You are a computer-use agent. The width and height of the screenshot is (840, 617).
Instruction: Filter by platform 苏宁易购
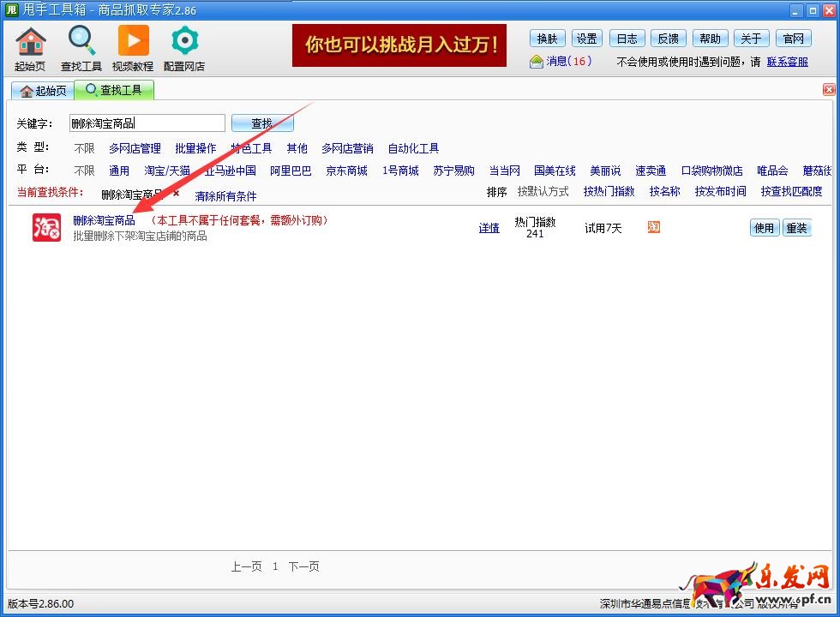(x=453, y=171)
